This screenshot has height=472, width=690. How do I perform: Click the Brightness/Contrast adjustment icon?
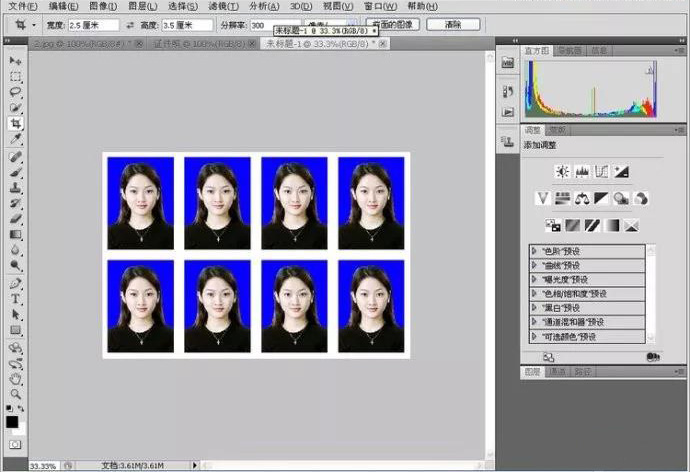[x=562, y=172]
